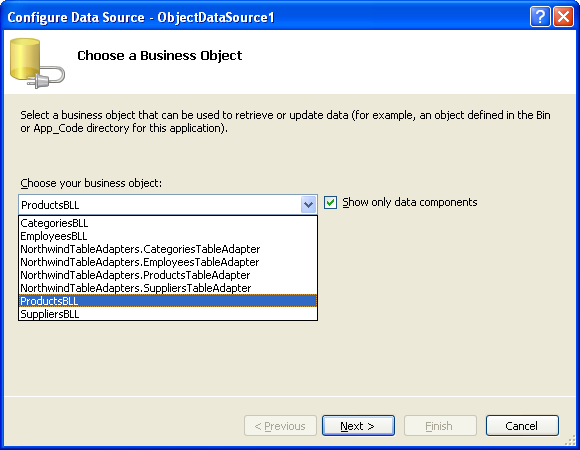Click the help question mark icon
Viewport: 580px width, 450px height.
(540, 17)
